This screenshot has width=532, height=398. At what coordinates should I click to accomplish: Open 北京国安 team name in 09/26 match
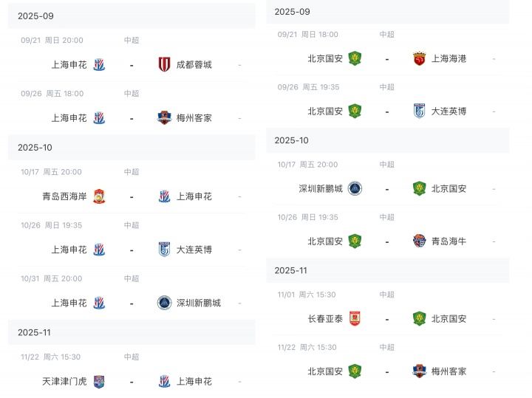pos(325,111)
